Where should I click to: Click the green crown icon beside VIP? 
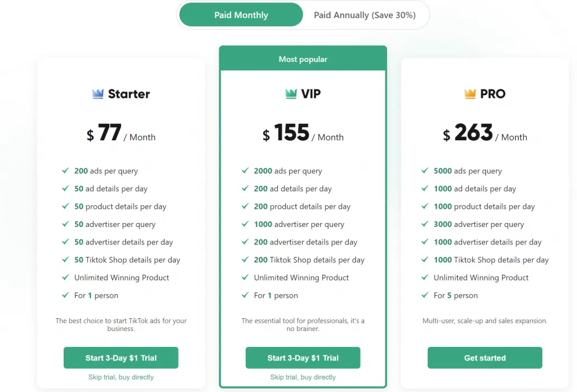point(290,93)
